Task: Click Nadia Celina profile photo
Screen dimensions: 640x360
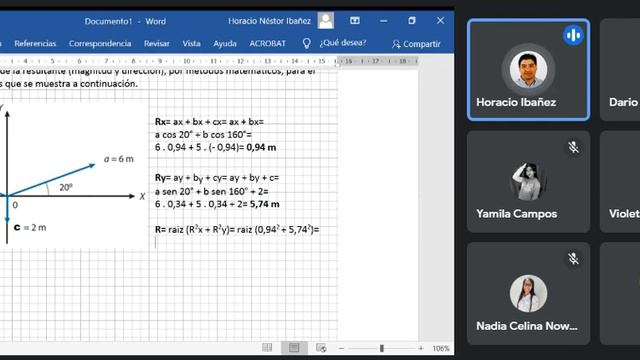Action: pyautogui.click(x=528, y=293)
